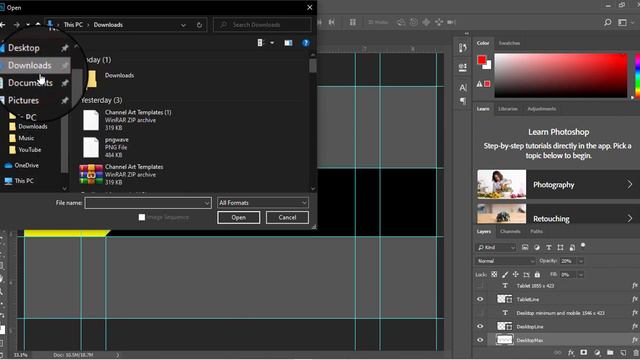The width and height of the screenshot is (640, 360).
Task: Switch to the Adjustments tab
Action: pos(542,109)
